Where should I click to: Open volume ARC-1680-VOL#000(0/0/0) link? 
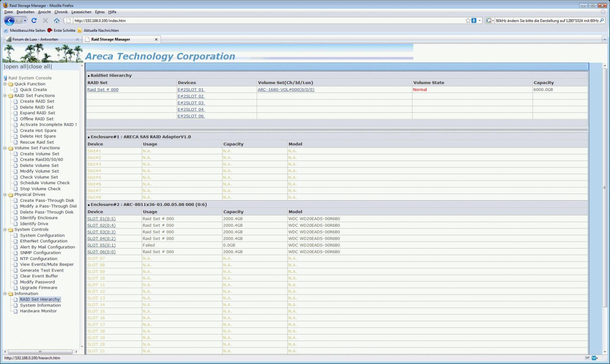click(x=286, y=90)
